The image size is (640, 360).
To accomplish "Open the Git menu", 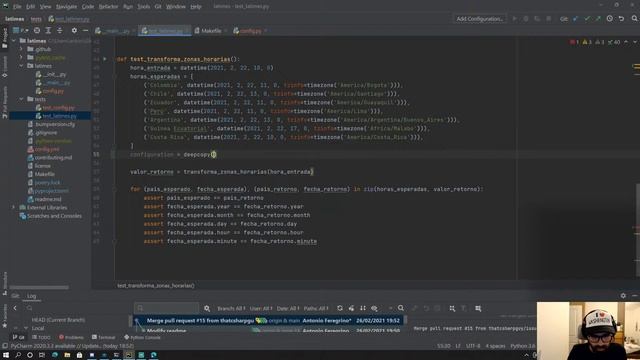I will (158, 7).
